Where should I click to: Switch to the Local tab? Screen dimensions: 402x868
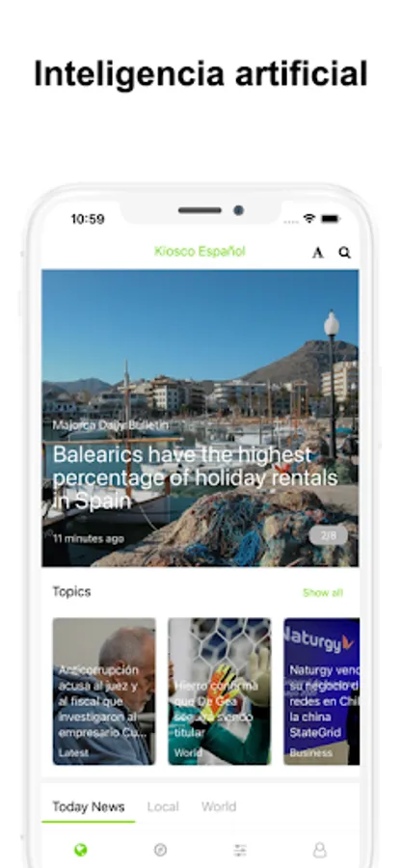coord(163,806)
